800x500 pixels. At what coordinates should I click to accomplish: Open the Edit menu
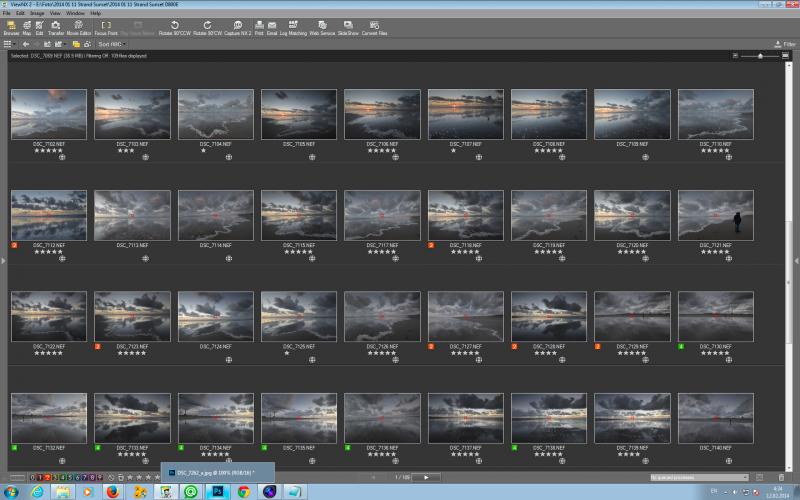pyautogui.click(x=20, y=13)
